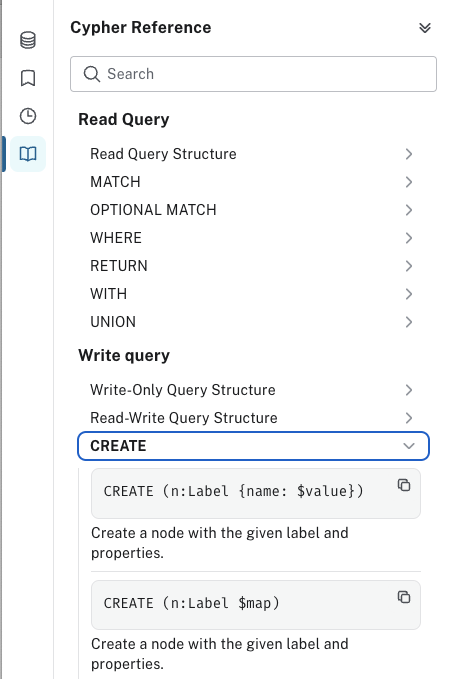This screenshot has height=679, width=453.
Task: Click the CREATE (n:Label $map) code block
Action: tap(256, 605)
